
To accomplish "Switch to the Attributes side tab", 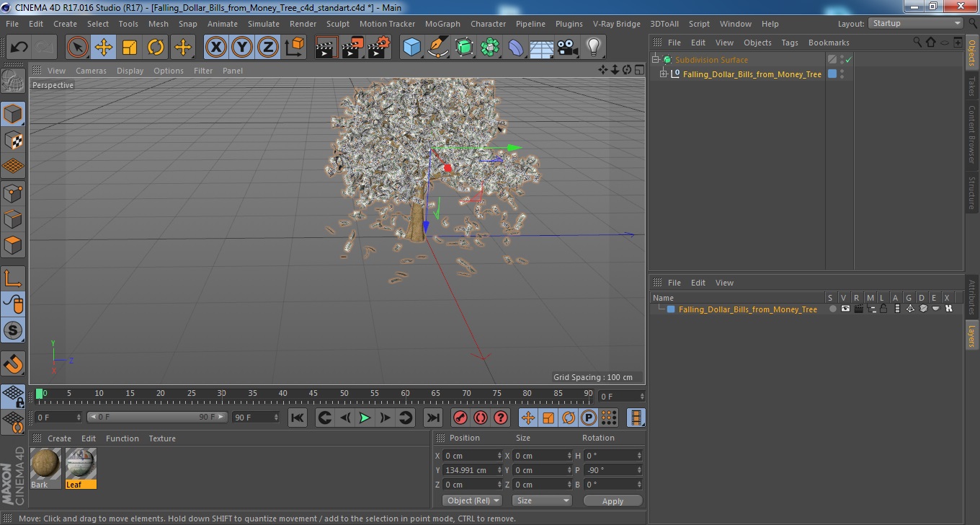I will [x=972, y=297].
